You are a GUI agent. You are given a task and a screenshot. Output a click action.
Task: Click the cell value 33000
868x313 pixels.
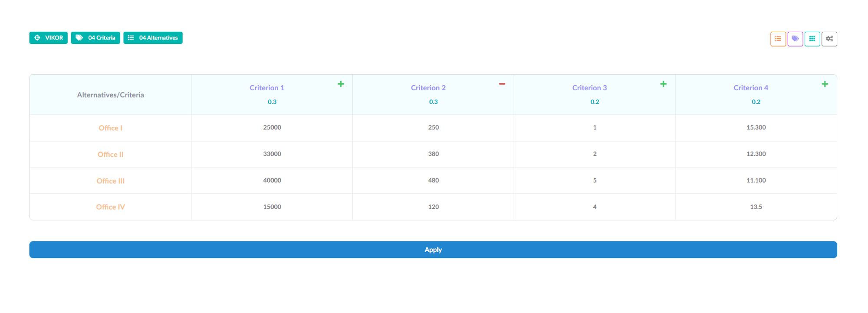click(272, 154)
